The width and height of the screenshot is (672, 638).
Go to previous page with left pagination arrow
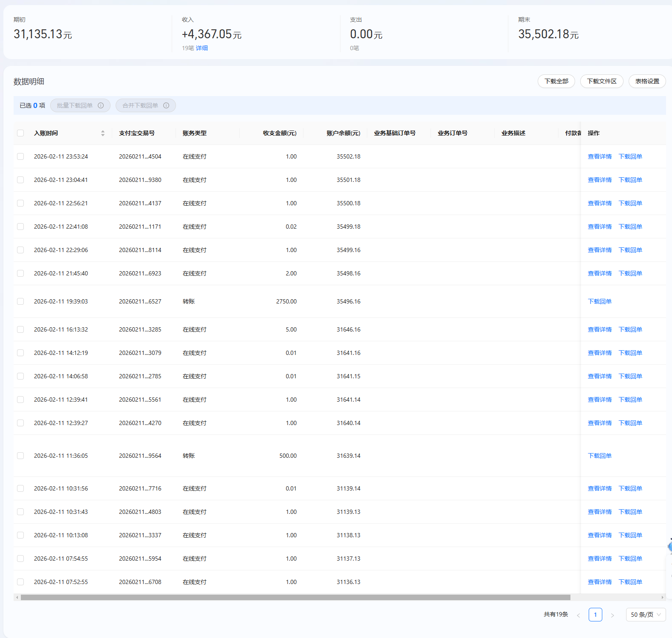578,615
